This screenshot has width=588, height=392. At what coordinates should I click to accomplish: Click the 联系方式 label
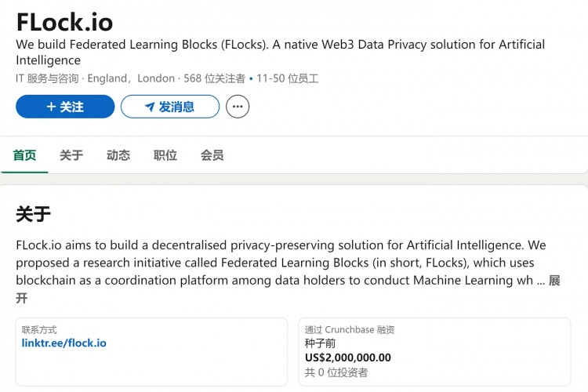39,330
